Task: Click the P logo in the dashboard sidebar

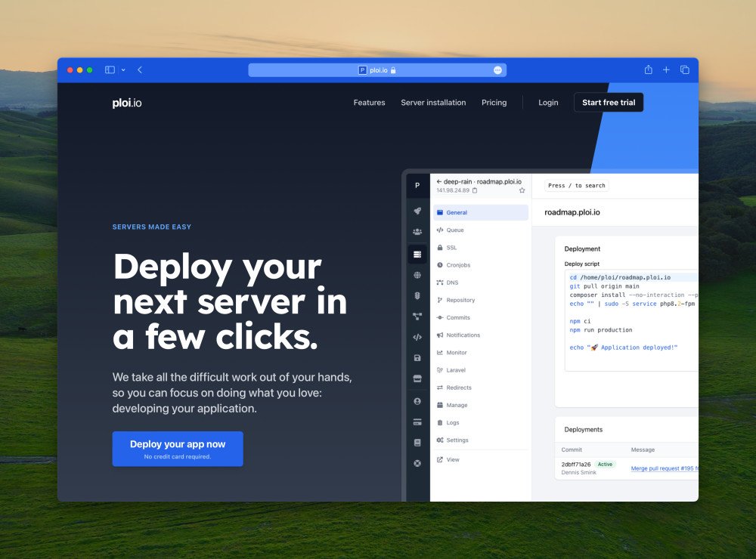Action: pyautogui.click(x=417, y=186)
